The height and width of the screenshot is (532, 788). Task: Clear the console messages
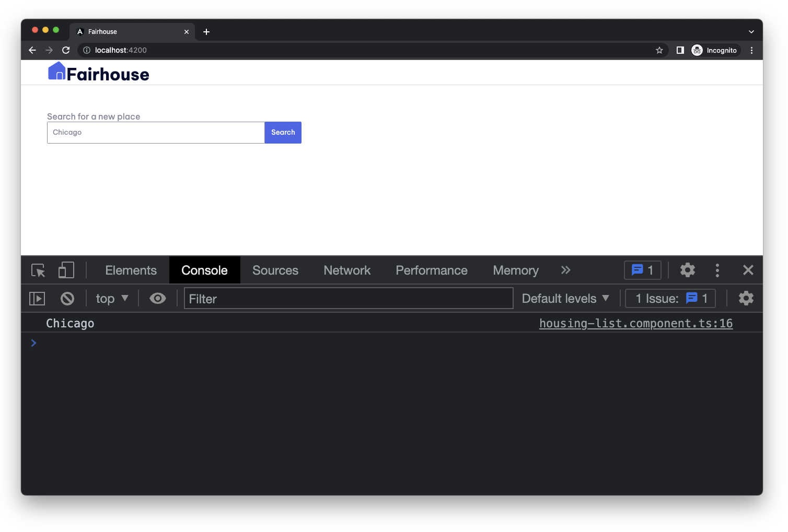(x=67, y=298)
